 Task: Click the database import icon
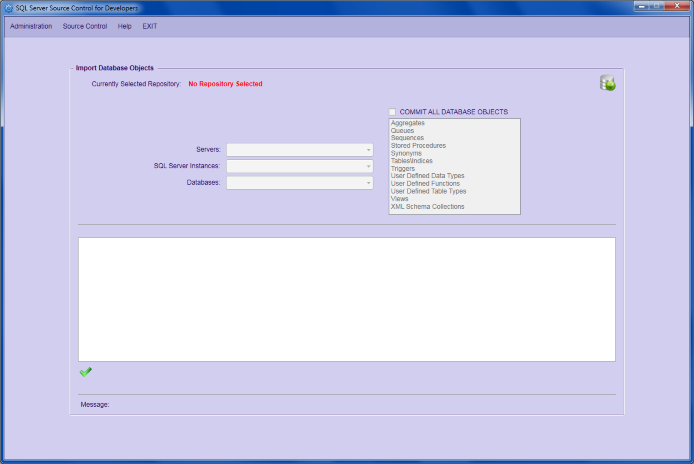point(608,83)
